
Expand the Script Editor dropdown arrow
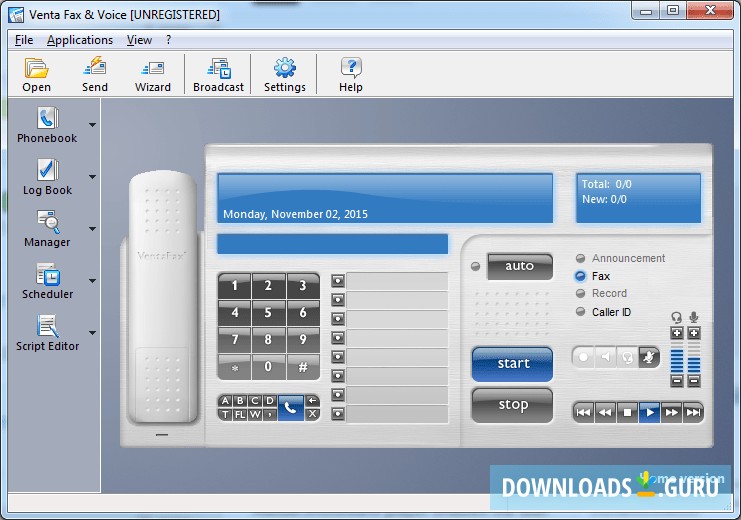tap(93, 333)
